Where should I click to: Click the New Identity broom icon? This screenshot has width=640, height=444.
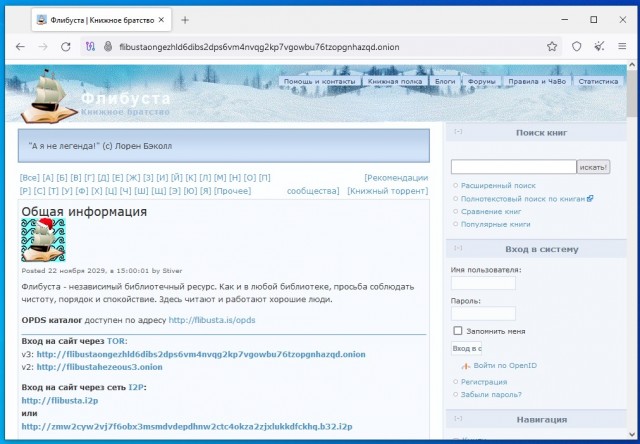pyautogui.click(x=599, y=47)
